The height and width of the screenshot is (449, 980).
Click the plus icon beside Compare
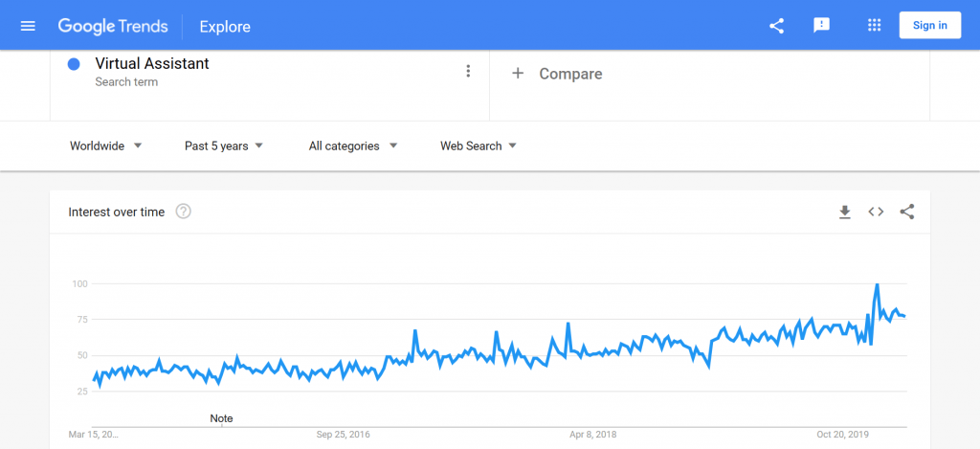coord(518,73)
